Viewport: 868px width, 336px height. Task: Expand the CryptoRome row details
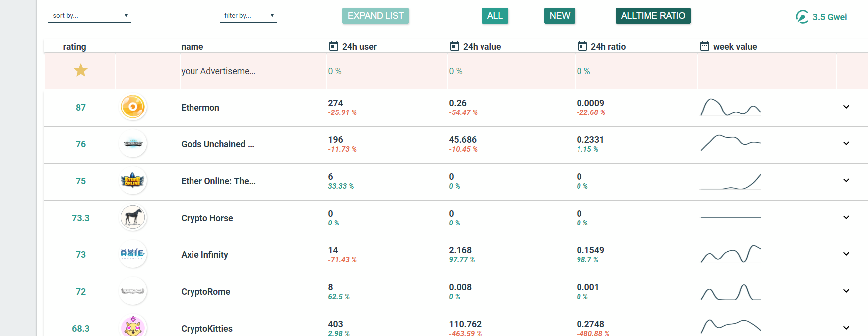(x=846, y=291)
